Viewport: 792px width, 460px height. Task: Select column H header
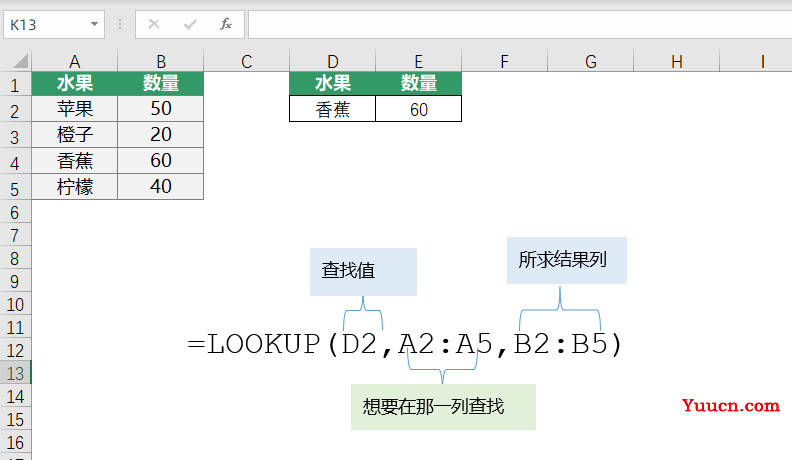[676, 62]
